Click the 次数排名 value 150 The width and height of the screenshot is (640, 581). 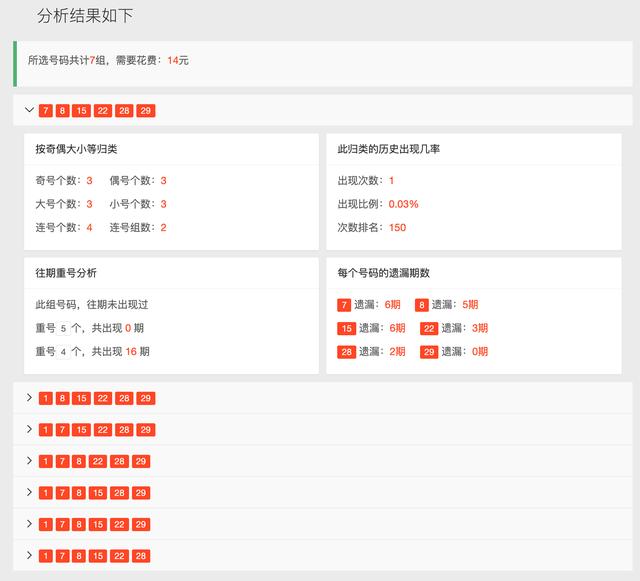point(397,228)
